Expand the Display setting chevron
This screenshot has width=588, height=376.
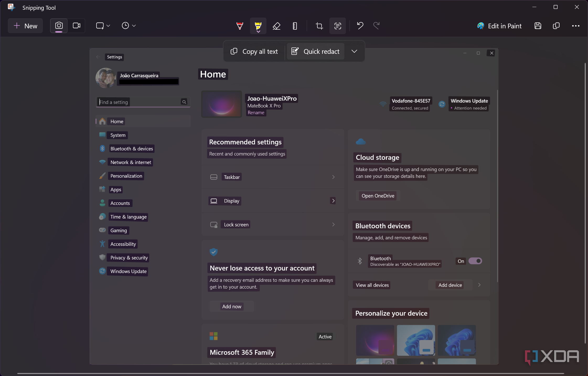tap(333, 201)
